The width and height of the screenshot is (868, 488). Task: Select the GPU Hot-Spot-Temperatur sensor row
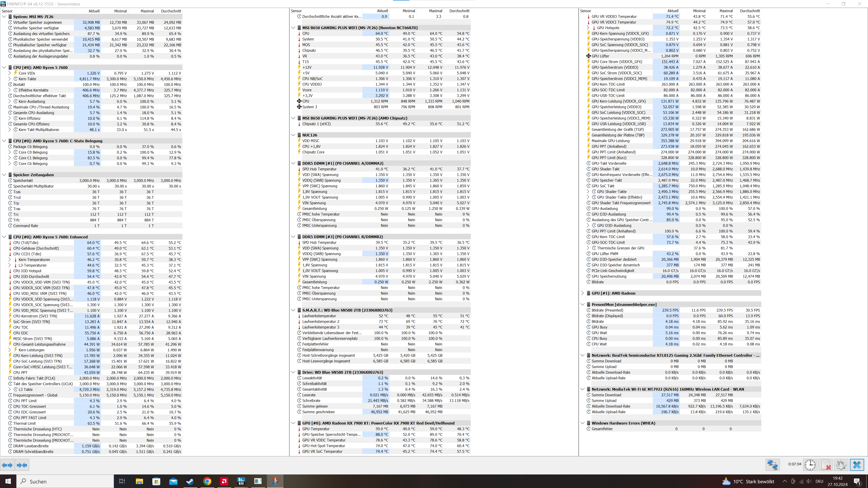(323, 446)
